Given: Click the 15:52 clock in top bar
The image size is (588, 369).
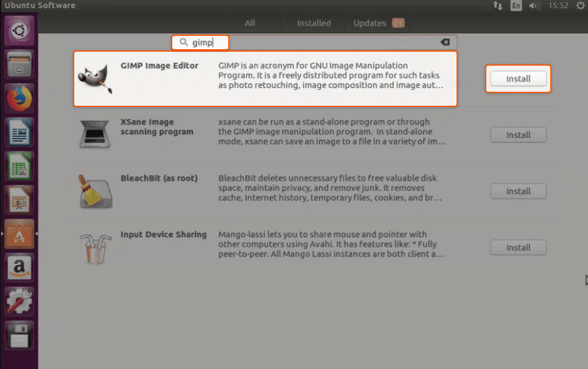Looking at the screenshot, I should coord(558,5).
